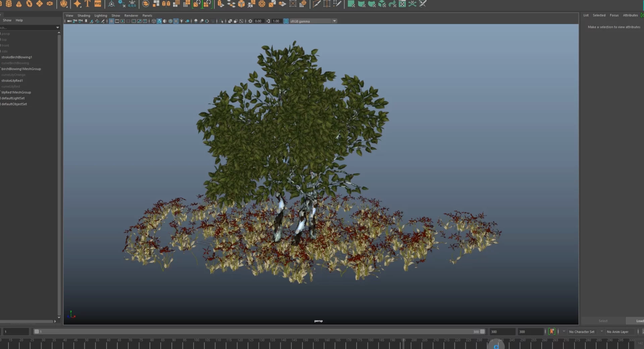Image resolution: width=644 pixels, height=349 pixels.
Task: Toggle wireframe shading mode
Action: (x=154, y=21)
